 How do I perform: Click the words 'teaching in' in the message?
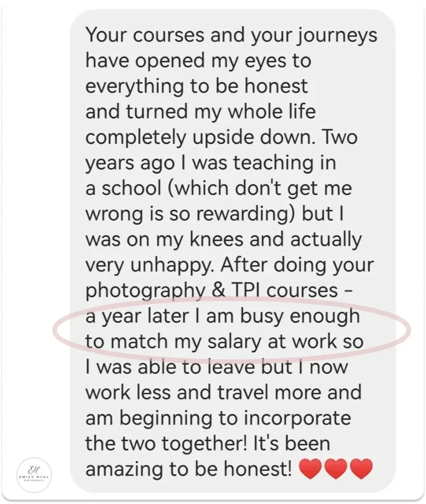point(285,164)
